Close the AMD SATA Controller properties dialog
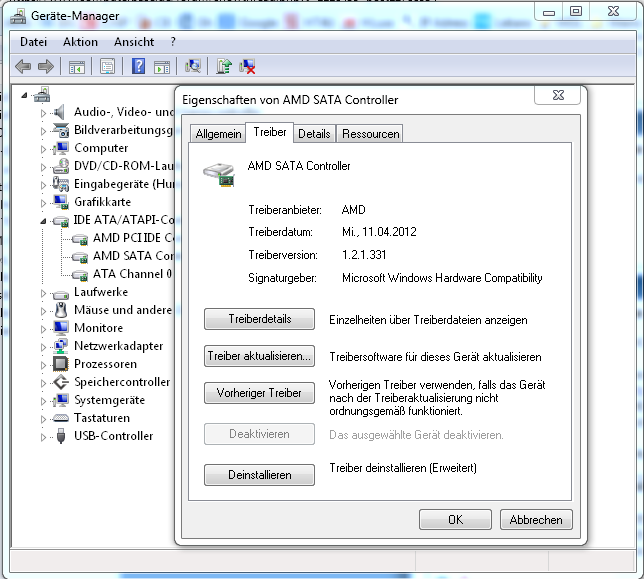The width and height of the screenshot is (644, 579). pos(558,95)
